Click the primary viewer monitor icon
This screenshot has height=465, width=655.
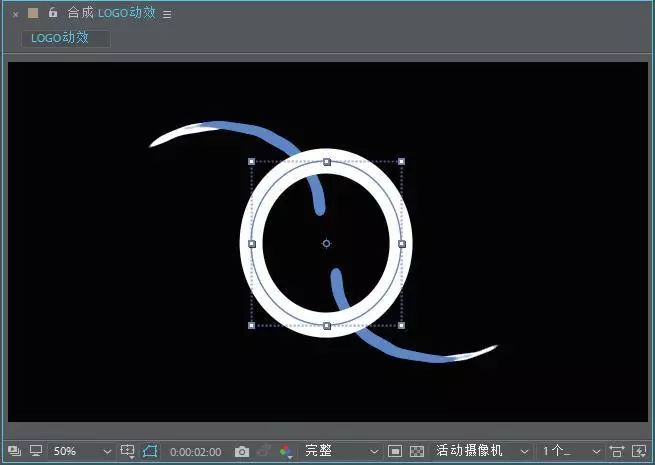click(x=36, y=450)
